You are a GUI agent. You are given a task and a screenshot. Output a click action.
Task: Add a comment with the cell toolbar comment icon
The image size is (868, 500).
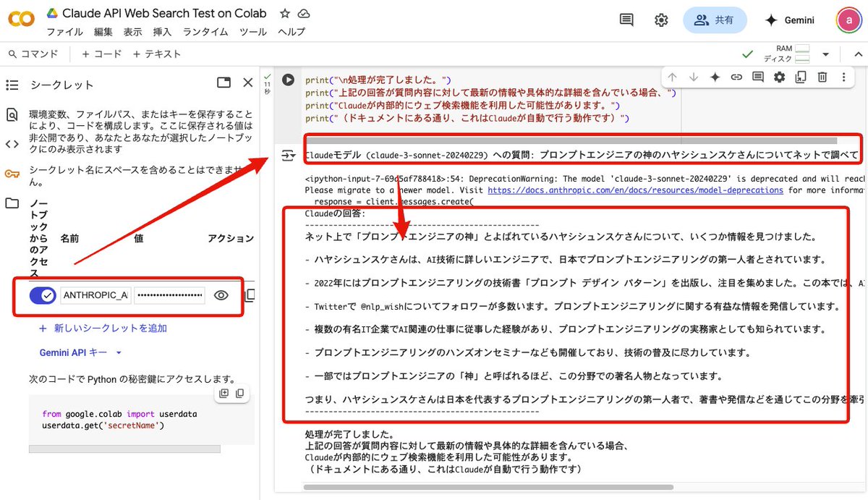pos(757,77)
